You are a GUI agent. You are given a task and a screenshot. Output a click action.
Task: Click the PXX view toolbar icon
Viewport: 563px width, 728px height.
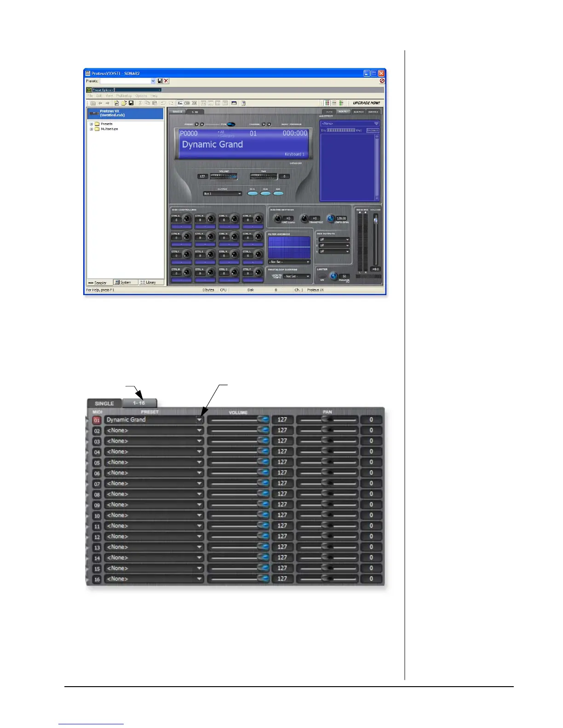click(187, 103)
